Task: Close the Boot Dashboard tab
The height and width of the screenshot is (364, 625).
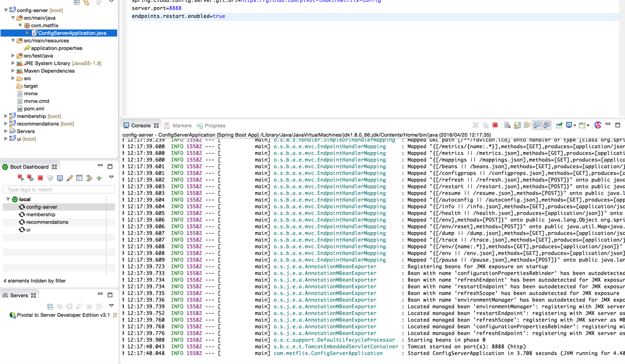Action: [x=54, y=167]
